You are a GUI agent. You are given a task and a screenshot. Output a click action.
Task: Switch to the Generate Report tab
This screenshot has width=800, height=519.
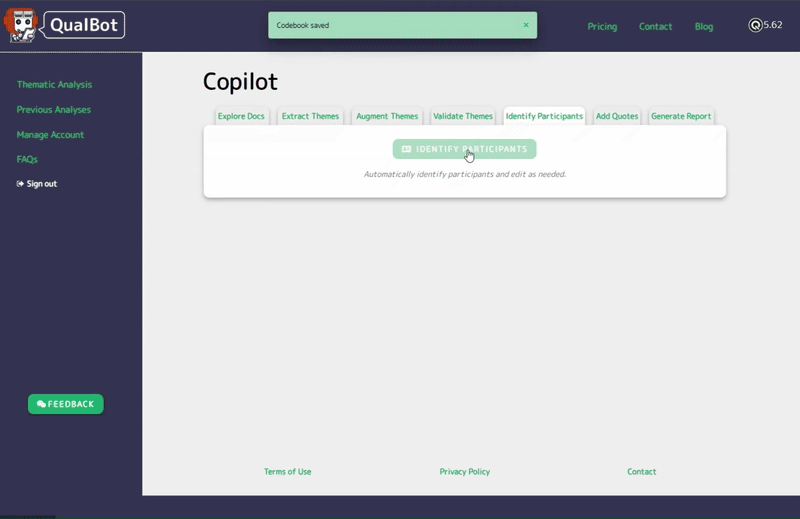[681, 116]
